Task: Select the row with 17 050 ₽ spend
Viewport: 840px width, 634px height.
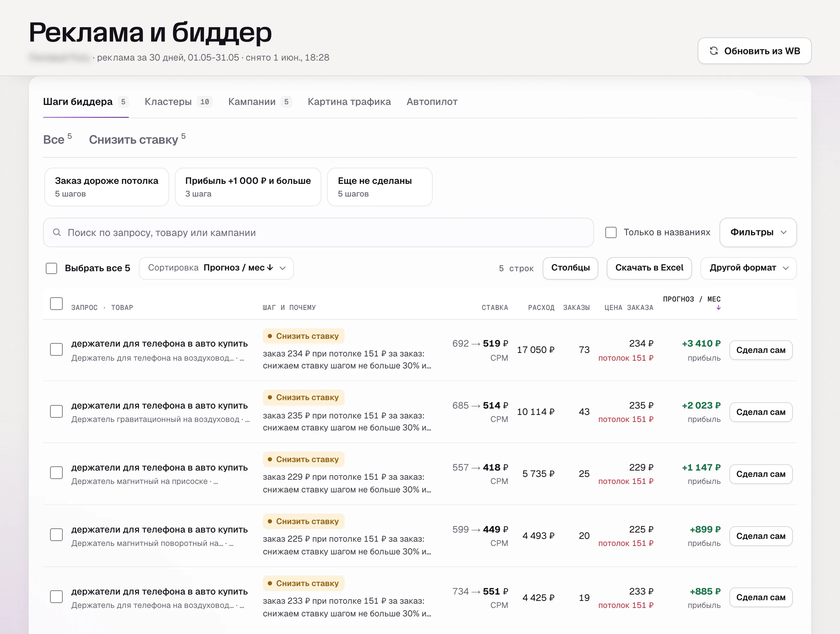Action: (x=56, y=349)
